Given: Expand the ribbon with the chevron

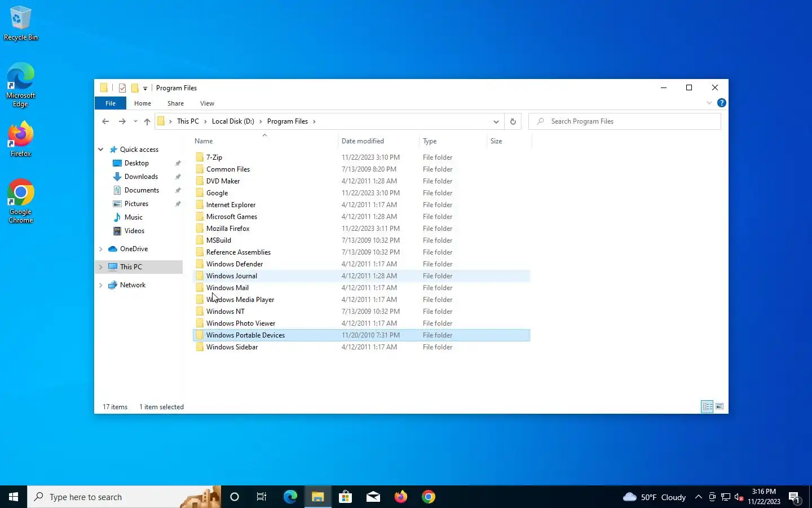Looking at the screenshot, I should pyautogui.click(x=709, y=103).
